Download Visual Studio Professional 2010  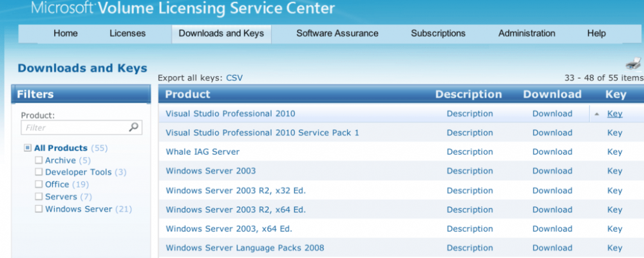(553, 114)
